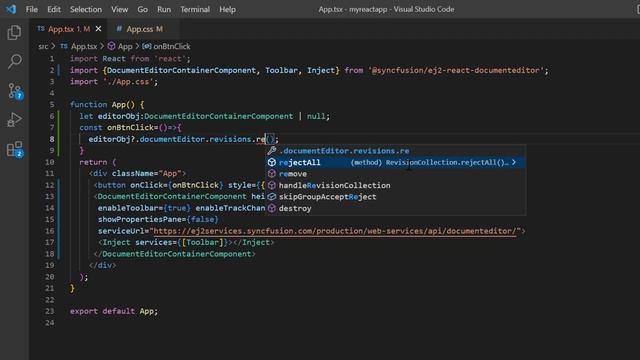Open the View menu
The image size is (640, 360).
click(119, 9)
